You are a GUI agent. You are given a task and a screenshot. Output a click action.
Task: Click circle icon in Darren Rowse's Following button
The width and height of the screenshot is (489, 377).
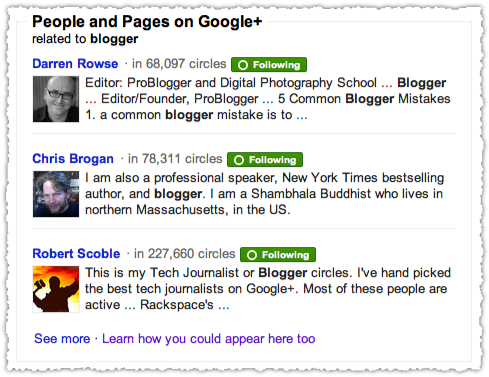(243, 65)
